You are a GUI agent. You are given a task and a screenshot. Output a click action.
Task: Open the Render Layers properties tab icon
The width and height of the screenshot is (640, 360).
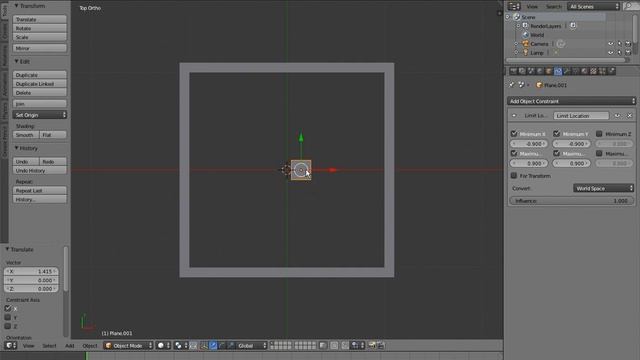[522, 71]
